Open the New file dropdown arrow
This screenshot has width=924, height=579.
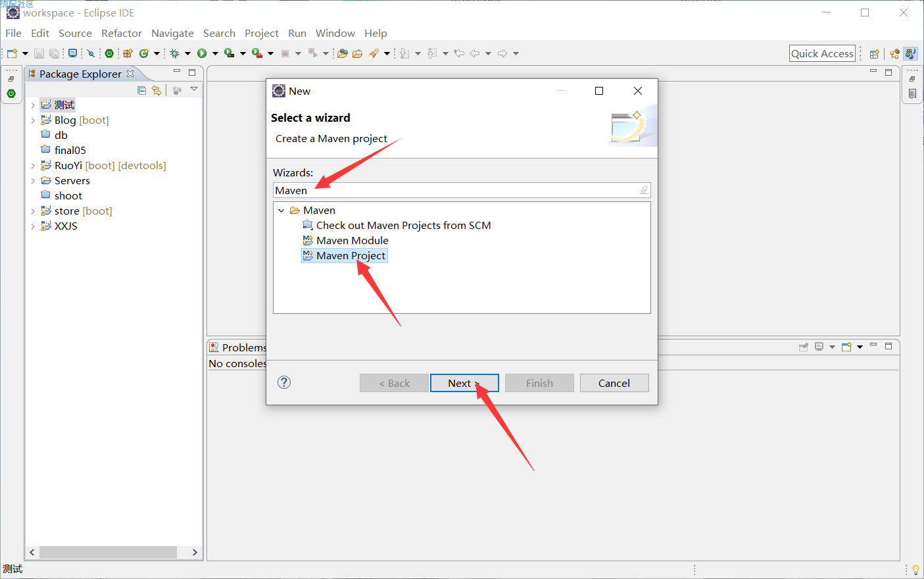click(x=25, y=54)
